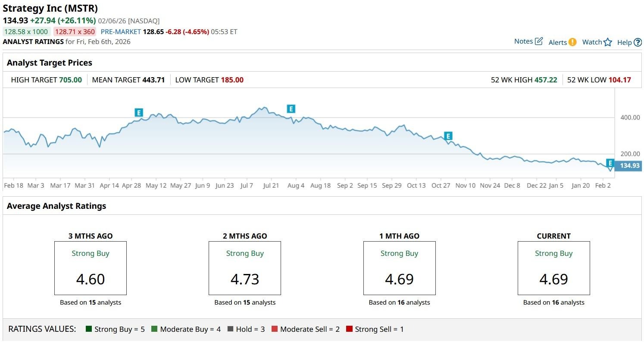Click the 134.93 current price flag on chart
This screenshot has height=343, width=644.
(628, 166)
